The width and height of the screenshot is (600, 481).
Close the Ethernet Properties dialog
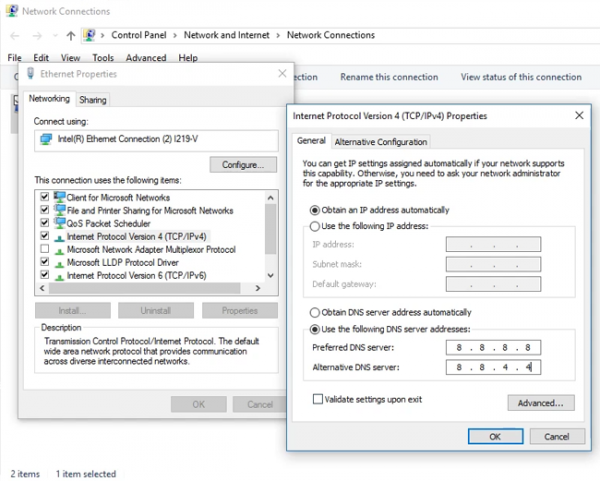pos(282,73)
